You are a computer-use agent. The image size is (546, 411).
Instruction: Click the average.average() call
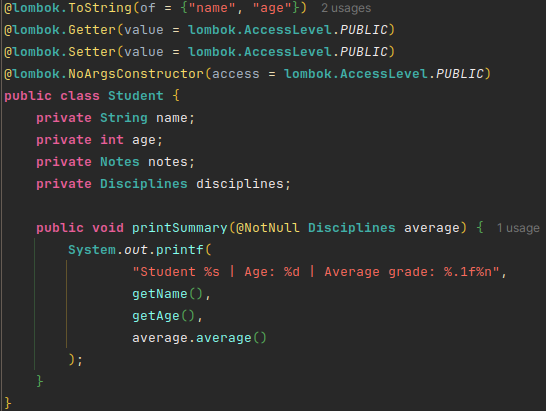coord(200,338)
